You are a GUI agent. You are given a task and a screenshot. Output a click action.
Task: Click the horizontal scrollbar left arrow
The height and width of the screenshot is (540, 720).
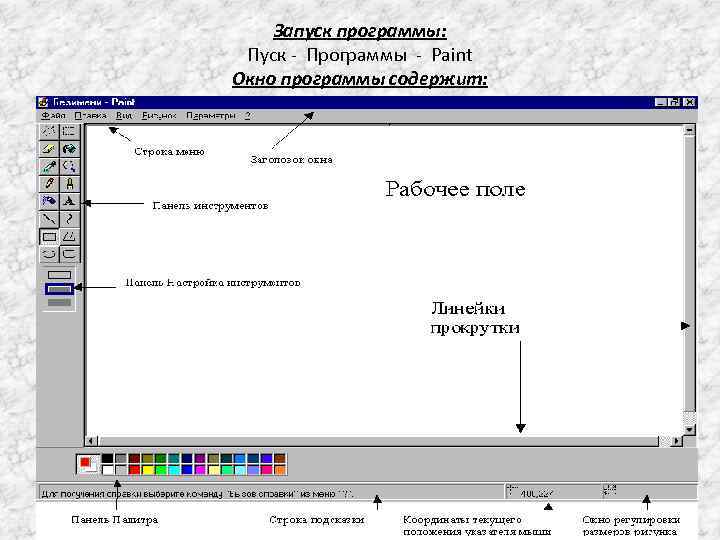[x=91, y=441]
